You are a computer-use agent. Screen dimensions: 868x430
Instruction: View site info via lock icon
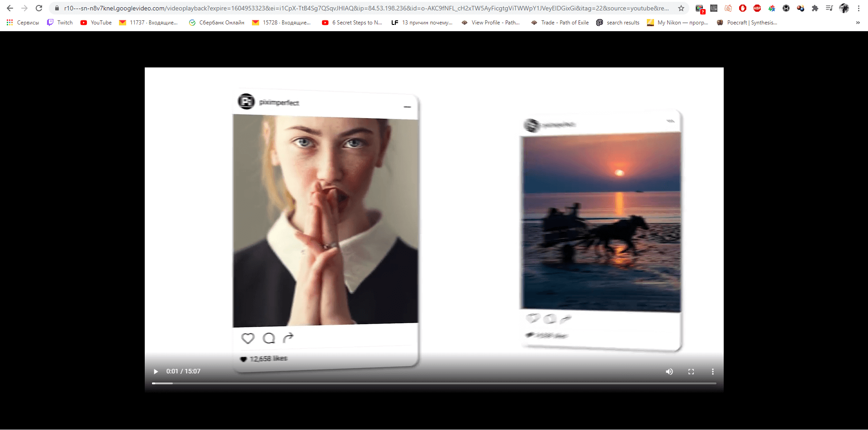57,8
